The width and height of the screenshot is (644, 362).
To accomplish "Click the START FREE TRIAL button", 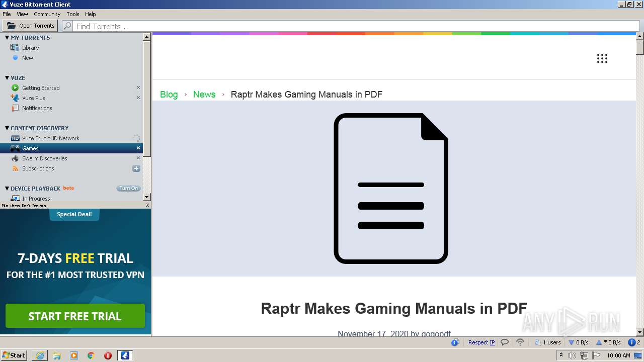I will click(75, 316).
